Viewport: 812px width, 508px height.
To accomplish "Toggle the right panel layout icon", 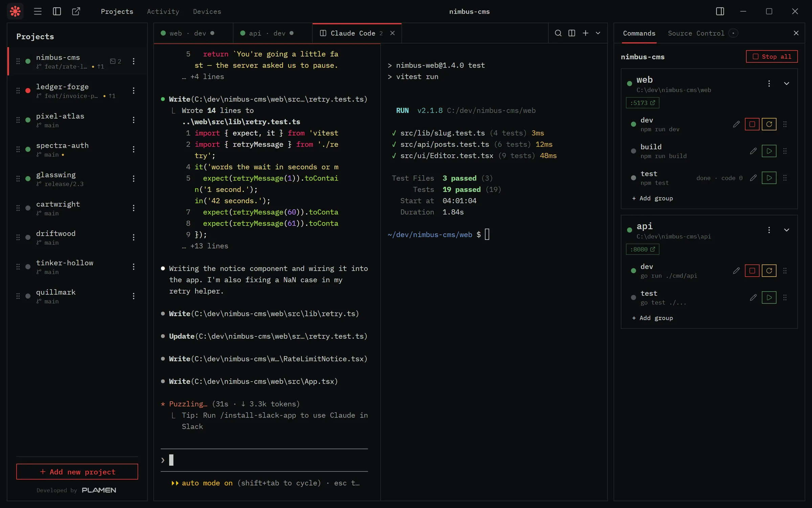I will pyautogui.click(x=720, y=12).
